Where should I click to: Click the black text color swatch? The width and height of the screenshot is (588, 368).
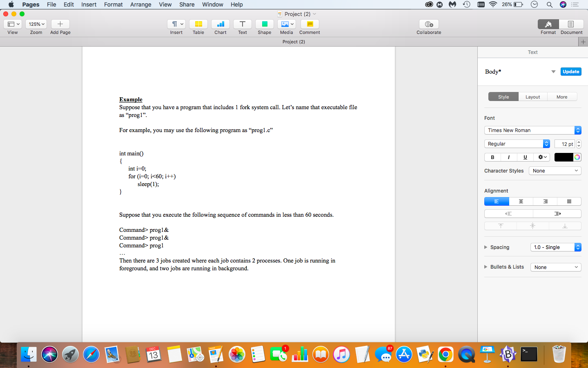coord(563,157)
